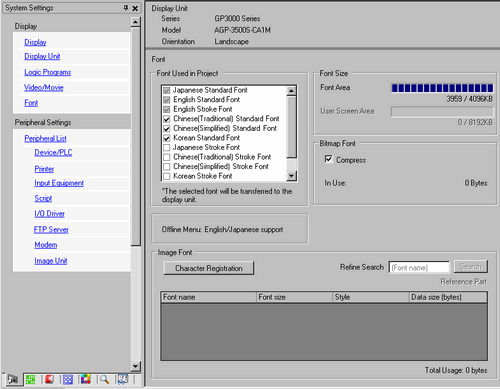Open Device/PLC settings
This screenshot has height=389, width=500.
(53, 152)
